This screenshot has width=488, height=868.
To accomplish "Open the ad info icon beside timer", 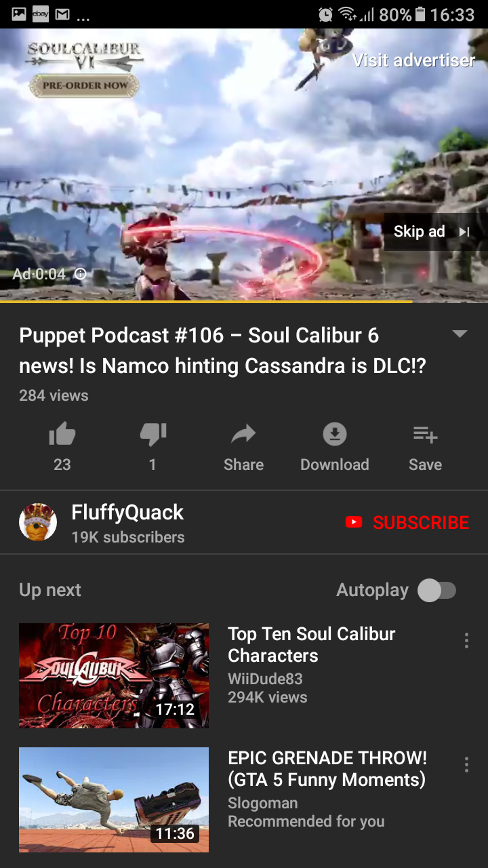I will point(80,274).
